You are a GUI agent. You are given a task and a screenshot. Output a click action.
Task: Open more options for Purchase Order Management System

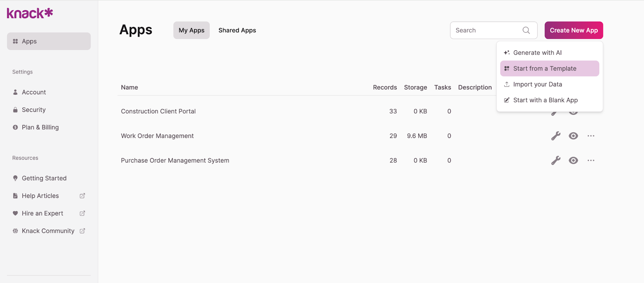(x=591, y=160)
